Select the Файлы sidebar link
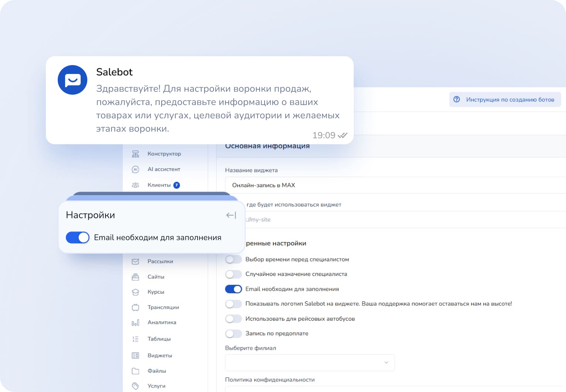566x392 pixels. point(156,371)
